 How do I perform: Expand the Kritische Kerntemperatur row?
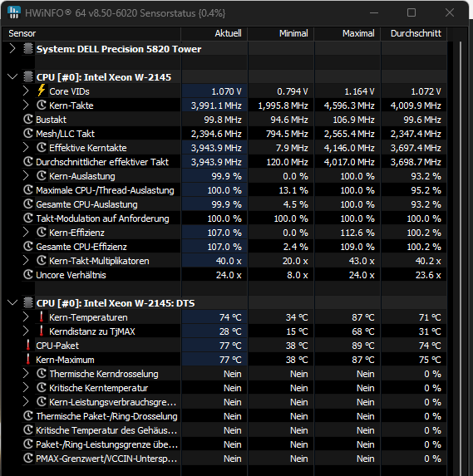pyautogui.click(x=26, y=387)
